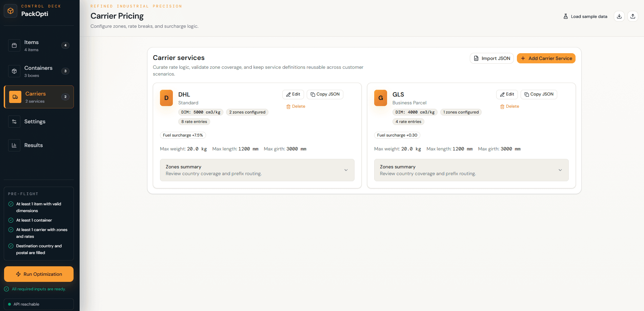This screenshot has width=644, height=311.
Task: Go to the Containers section
Action: click(x=39, y=71)
